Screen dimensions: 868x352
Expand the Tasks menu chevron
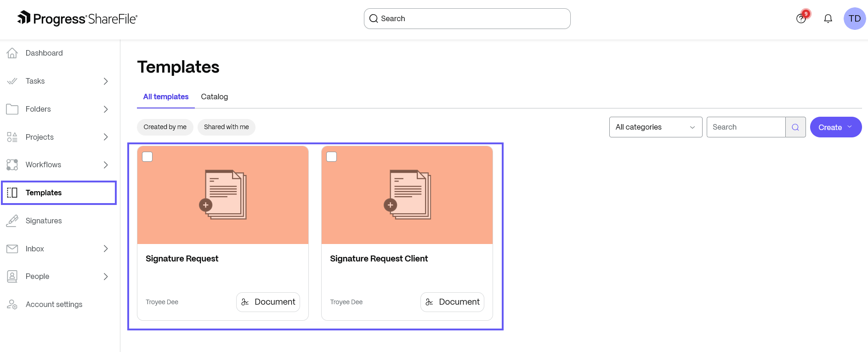(106, 81)
